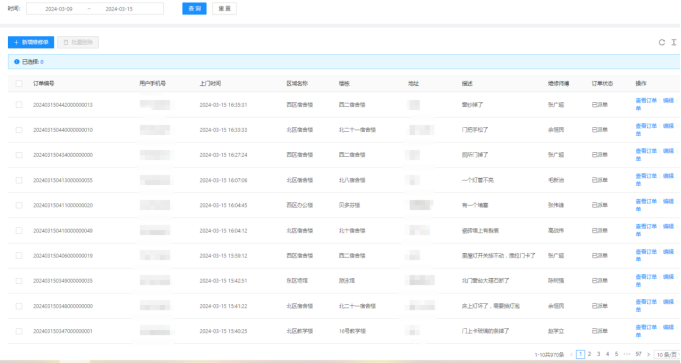Open 查看订单 for the 16:35:31 order
This screenshot has width=681, height=363.
pos(646,101)
